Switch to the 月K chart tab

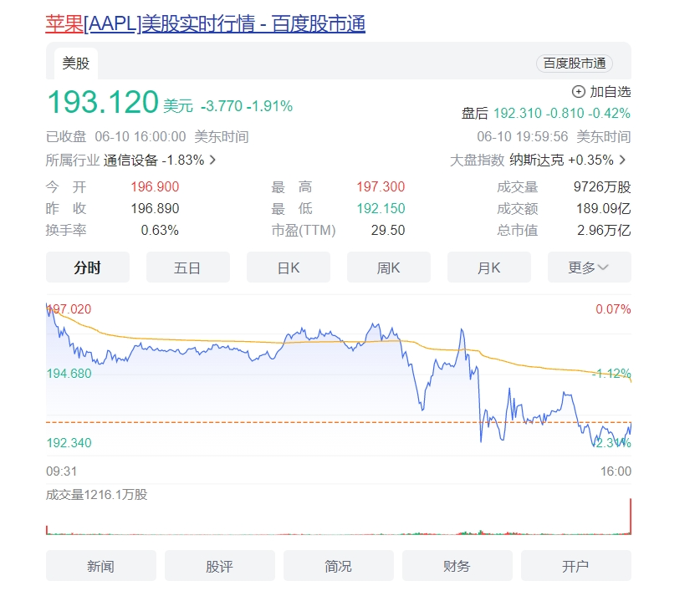click(489, 267)
